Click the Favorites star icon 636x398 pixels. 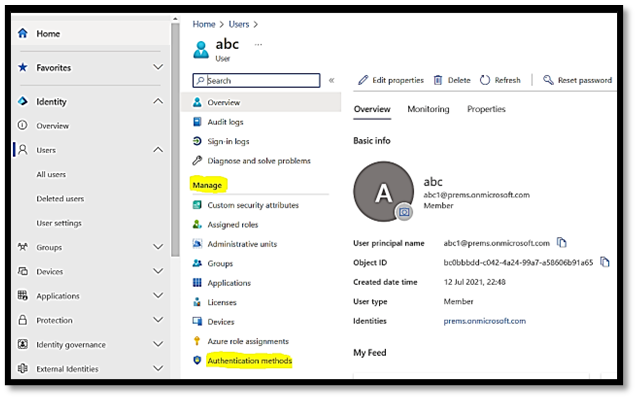click(x=23, y=67)
